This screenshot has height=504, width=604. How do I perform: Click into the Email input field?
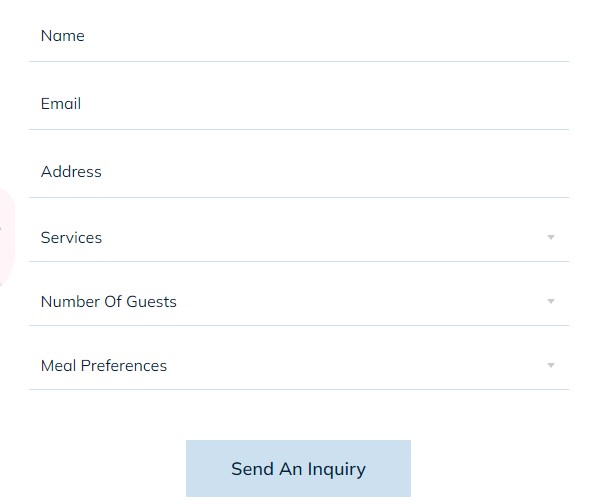click(x=299, y=104)
